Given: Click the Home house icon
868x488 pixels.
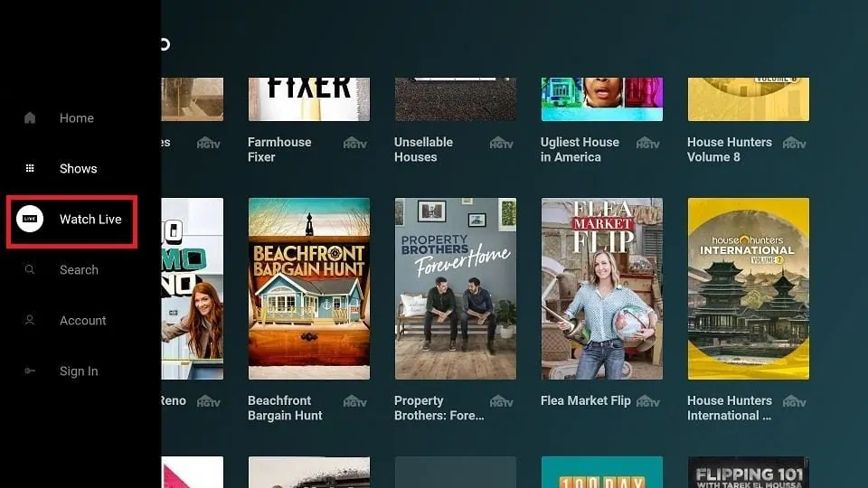Looking at the screenshot, I should pyautogui.click(x=30, y=117).
